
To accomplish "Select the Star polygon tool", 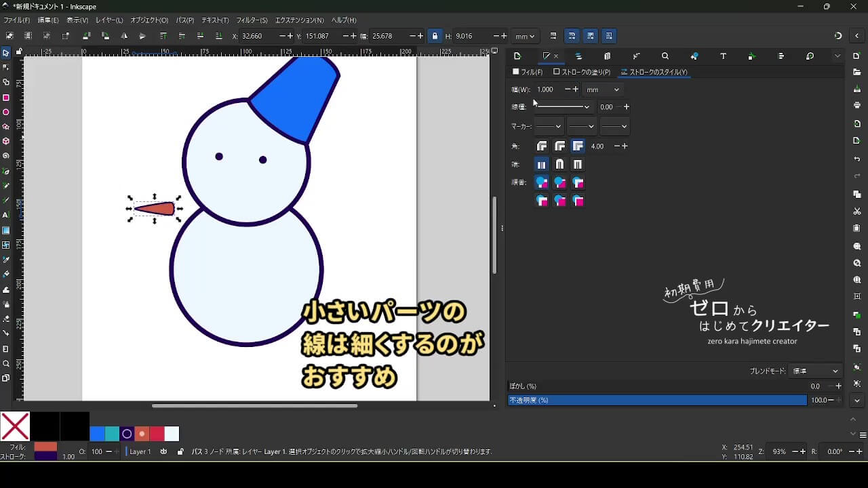I will click(x=6, y=127).
